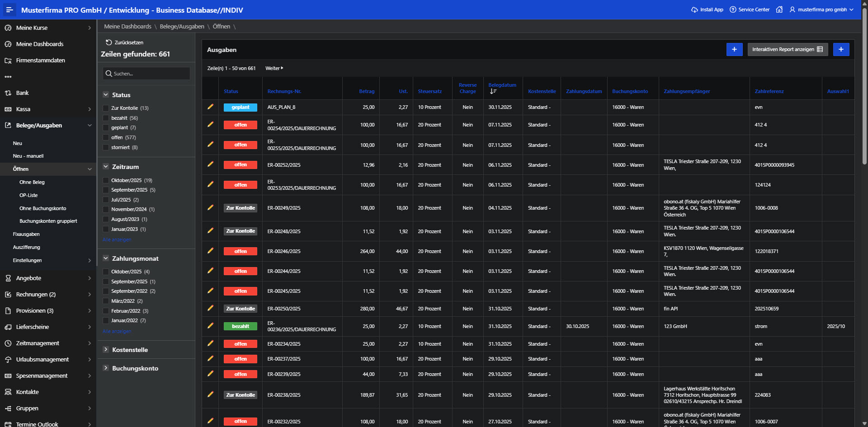868x427 pixels.
Task: Select Fixausgaben in the sidebar
Action: 26,234
